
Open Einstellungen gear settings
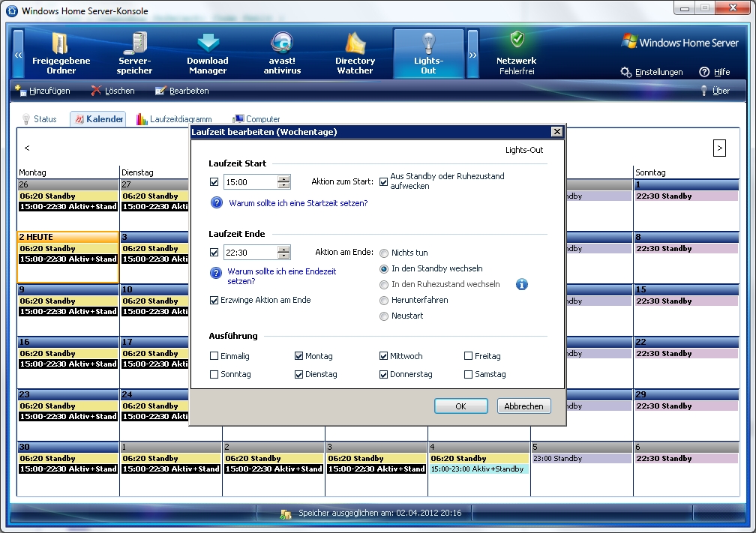[x=651, y=72]
